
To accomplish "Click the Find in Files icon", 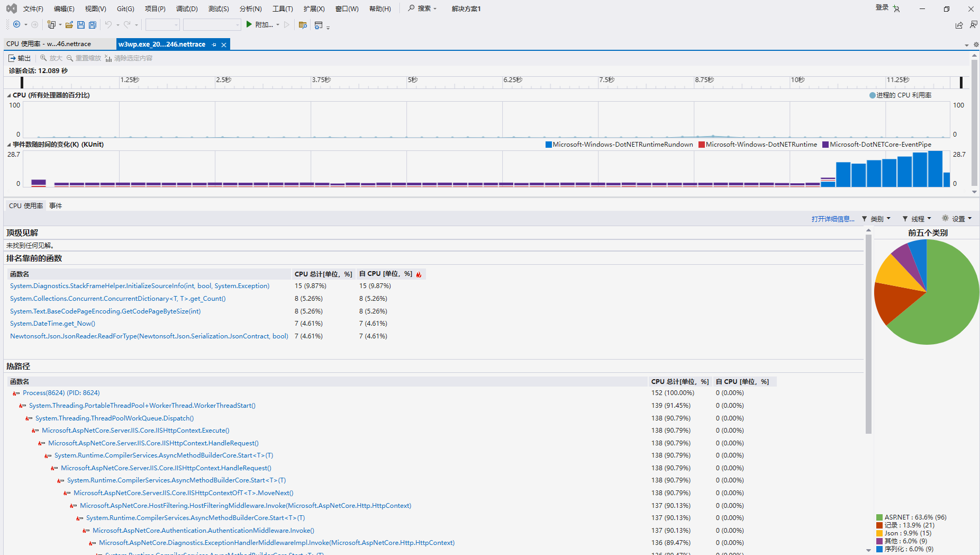I will pyautogui.click(x=303, y=25).
